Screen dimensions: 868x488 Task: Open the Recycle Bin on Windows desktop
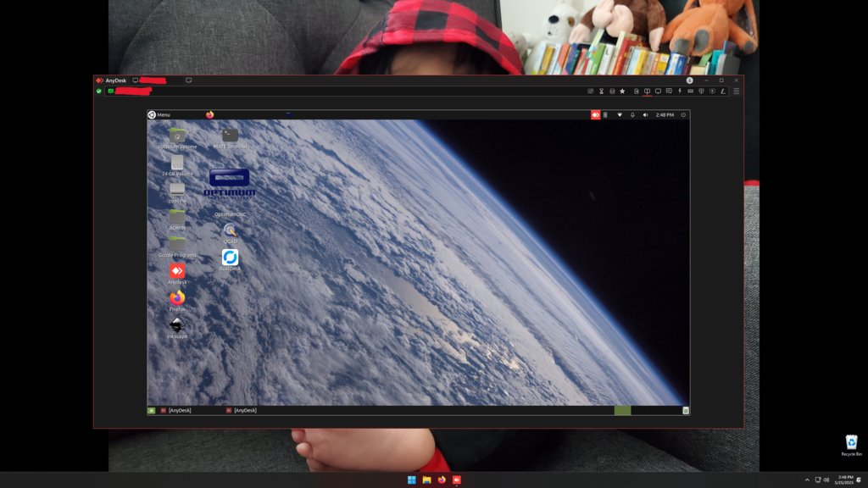click(x=851, y=446)
